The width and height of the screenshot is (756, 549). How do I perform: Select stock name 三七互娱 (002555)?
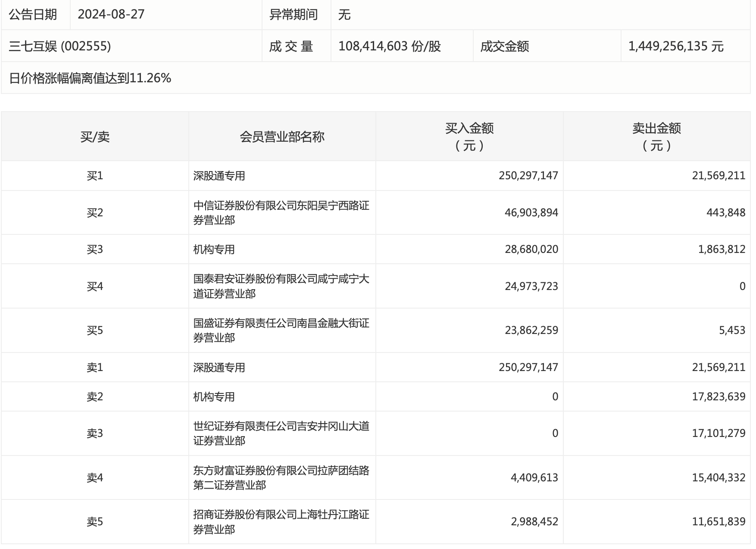pyautogui.click(x=60, y=46)
